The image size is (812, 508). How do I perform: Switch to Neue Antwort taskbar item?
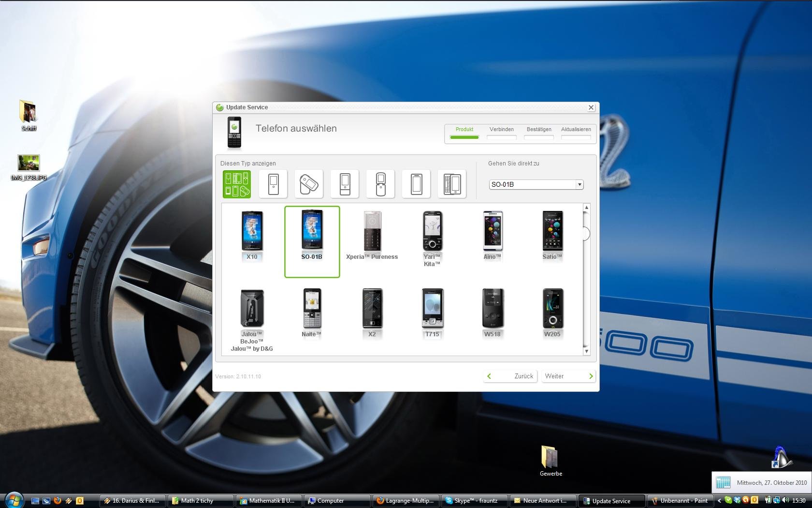coord(544,501)
